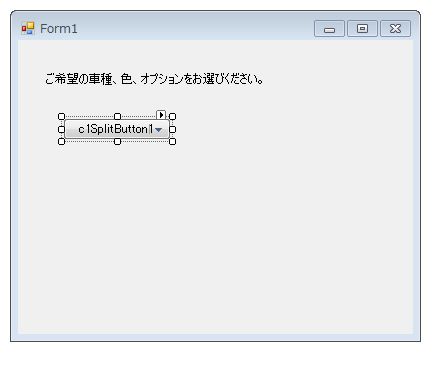This screenshot has width=442, height=367.
Task: Select the c1SplitButton1 button text
Action: tap(116, 129)
